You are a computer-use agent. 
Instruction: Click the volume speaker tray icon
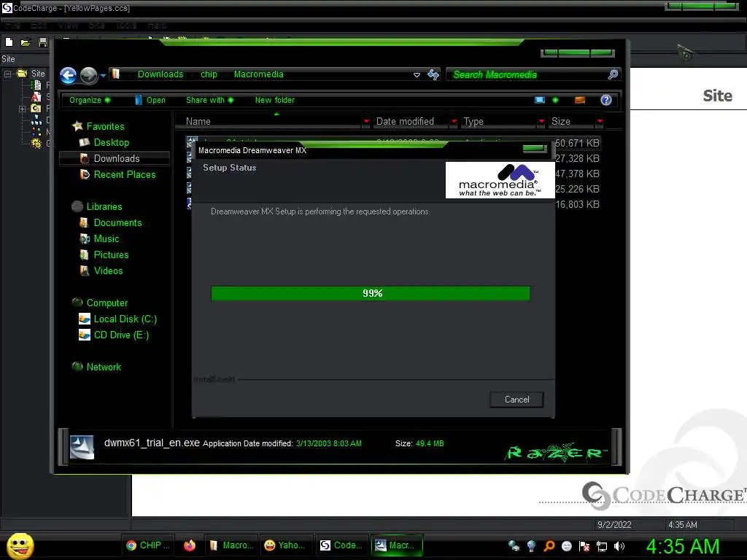[x=619, y=546]
